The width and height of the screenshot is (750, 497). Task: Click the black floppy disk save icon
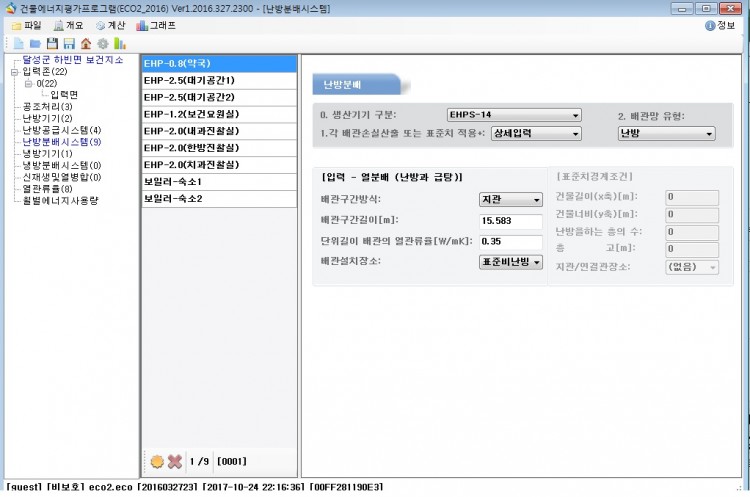tap(52, 44)
